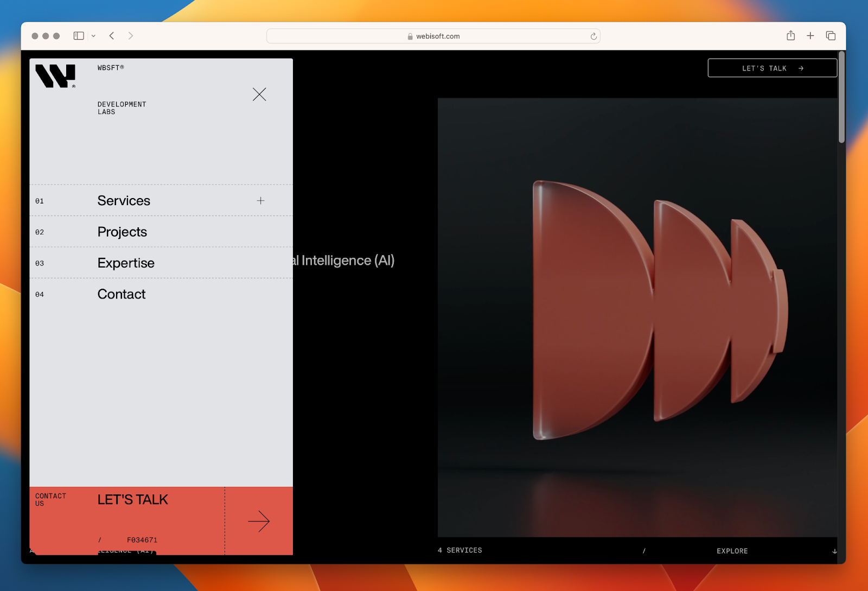Click the CONTACT US label
The height and width of the screenshot is (591, 868).
[50, 500]
